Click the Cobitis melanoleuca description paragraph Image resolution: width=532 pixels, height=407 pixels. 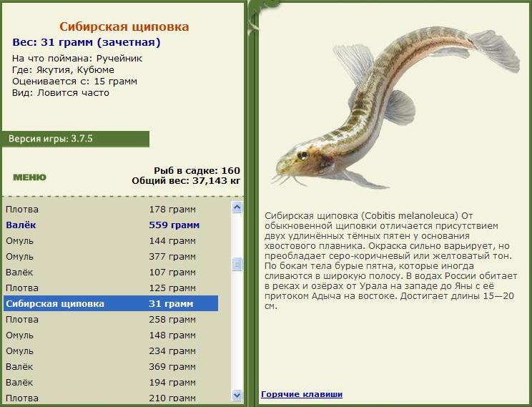tap(390, 260)
